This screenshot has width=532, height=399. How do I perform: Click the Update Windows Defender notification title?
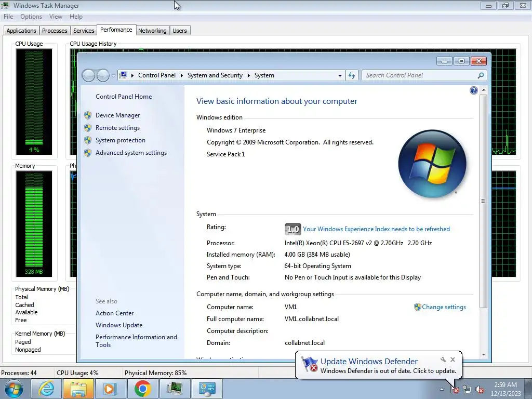tap(369, 362)
